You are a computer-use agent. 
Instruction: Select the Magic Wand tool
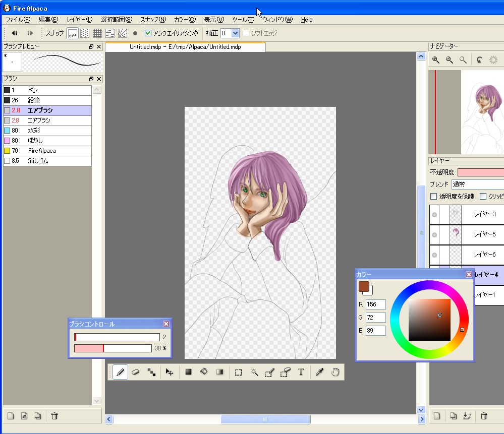click(254, 372)
